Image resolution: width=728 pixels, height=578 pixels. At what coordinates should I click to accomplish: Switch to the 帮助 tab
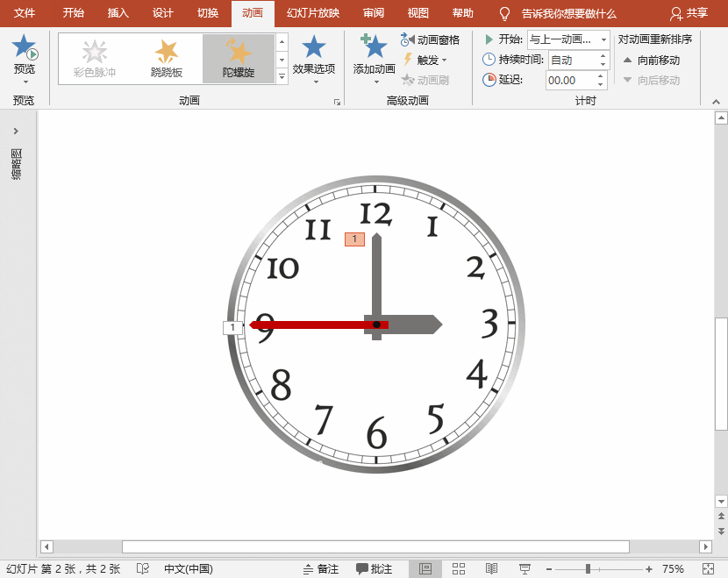[462, 13]
